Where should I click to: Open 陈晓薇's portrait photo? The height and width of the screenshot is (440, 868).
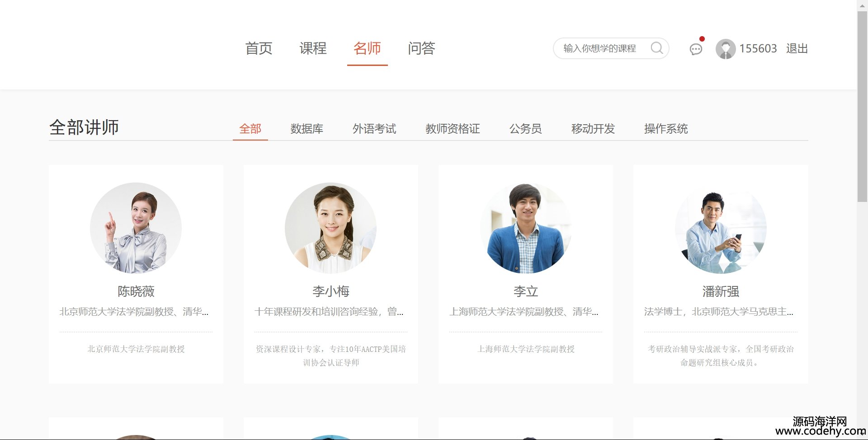(x=136, y=228)
